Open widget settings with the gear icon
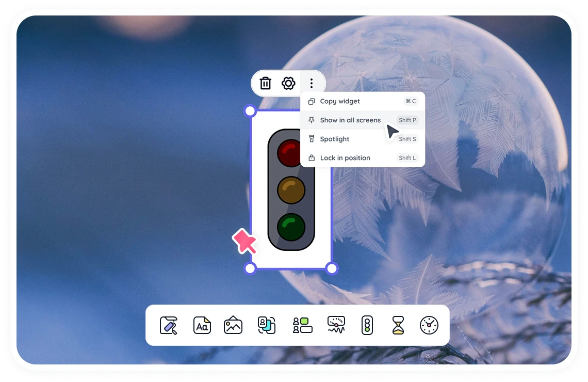588x382 pixels. point(289,83)
